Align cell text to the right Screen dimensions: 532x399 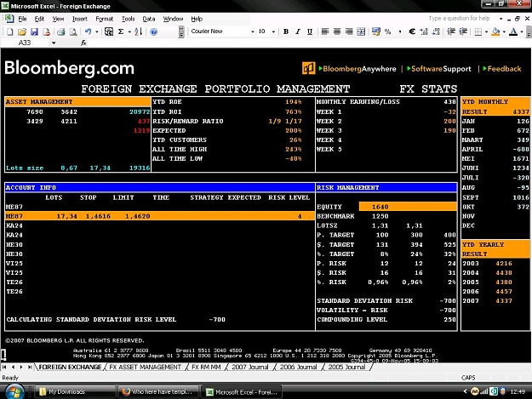pos(349,31)
